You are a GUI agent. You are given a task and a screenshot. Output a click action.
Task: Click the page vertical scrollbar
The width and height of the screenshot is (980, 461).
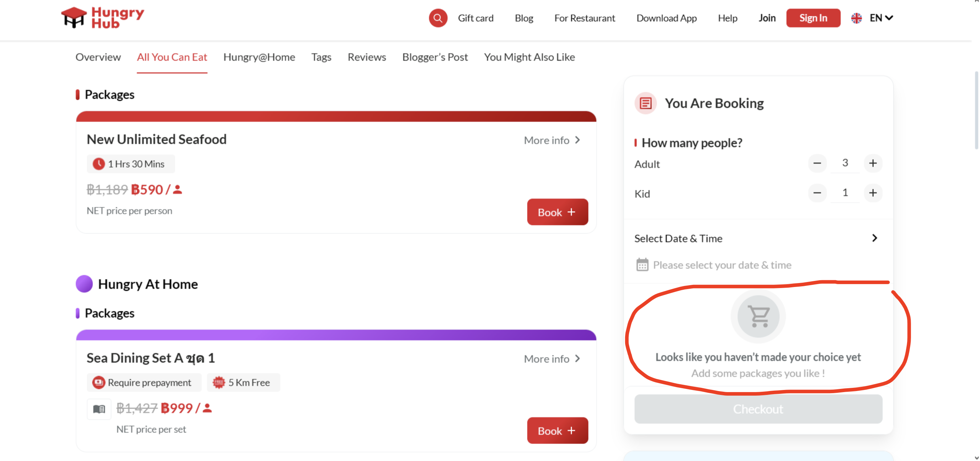point(976,110)
